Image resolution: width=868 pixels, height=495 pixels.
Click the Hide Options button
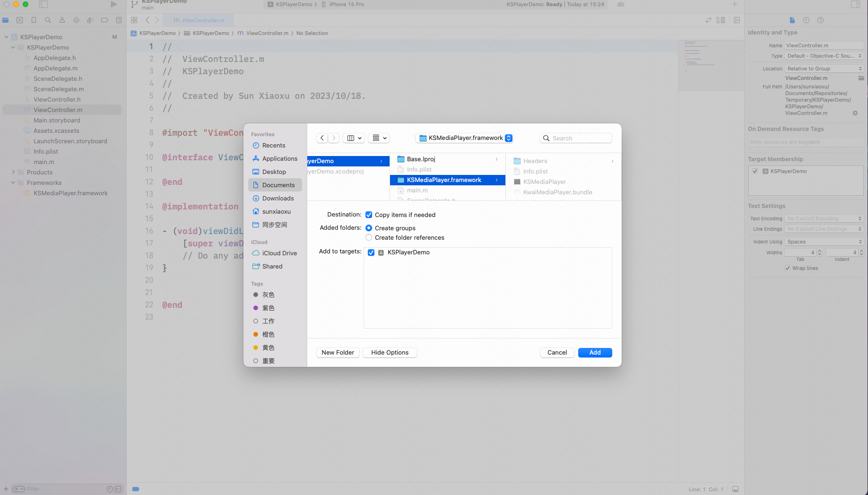390,353
